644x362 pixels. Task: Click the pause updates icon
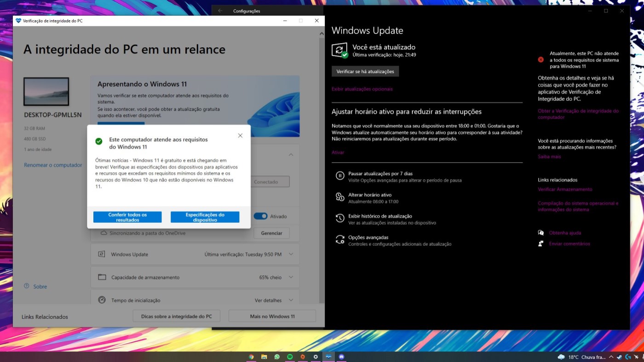pos(340,175)
